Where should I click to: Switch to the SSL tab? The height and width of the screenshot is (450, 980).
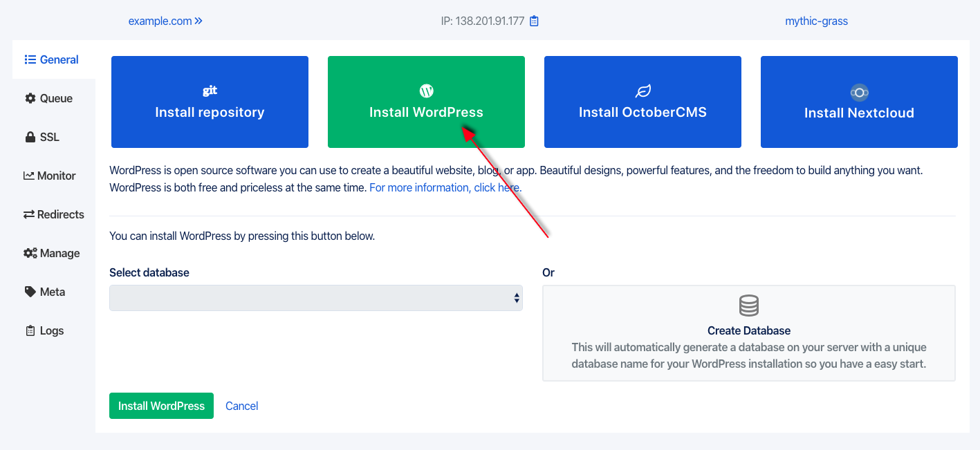click(x=54, y=137)
